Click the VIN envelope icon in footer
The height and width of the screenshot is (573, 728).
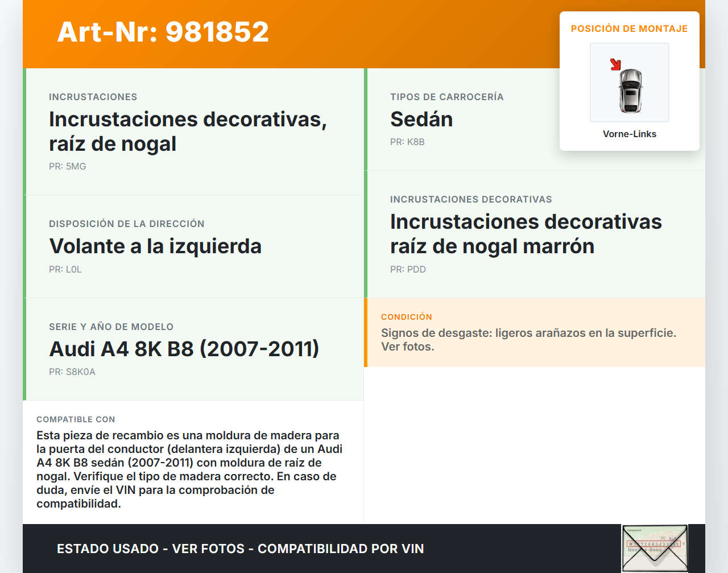[655, 548]
